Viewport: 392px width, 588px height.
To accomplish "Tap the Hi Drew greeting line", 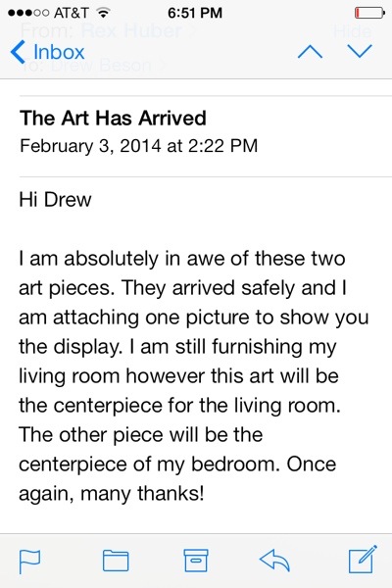I will click(x=55, y=199).
